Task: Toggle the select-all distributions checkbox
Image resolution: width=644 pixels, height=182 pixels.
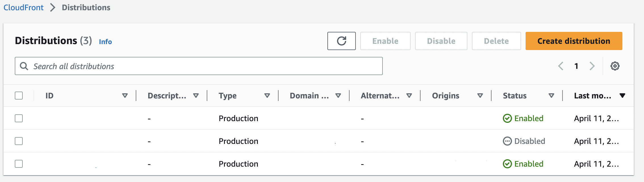Action: coord(19,96)
